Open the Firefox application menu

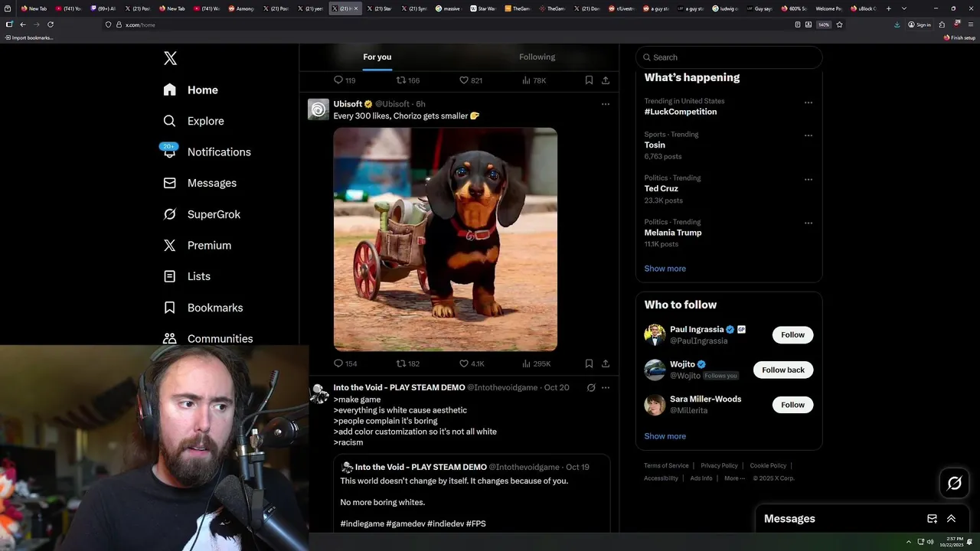point(971,24)
